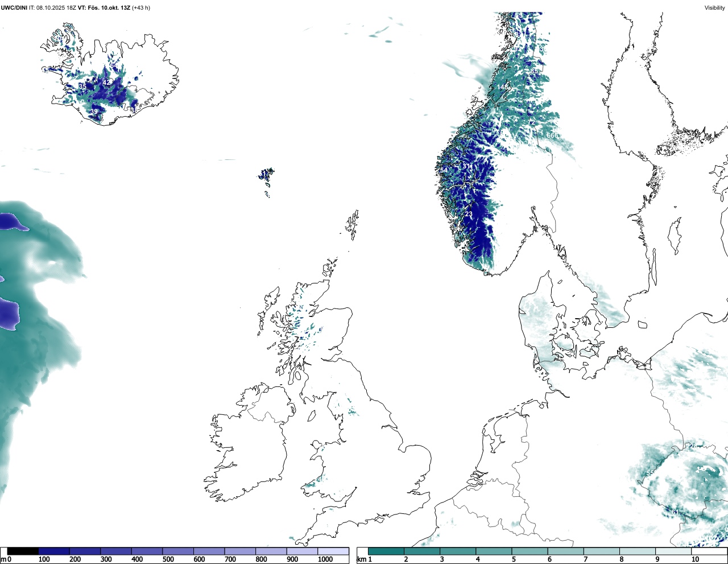Screen dimensions: 728x564
Task: Click the "Visibility" title label
Action: tap(714, 8)
